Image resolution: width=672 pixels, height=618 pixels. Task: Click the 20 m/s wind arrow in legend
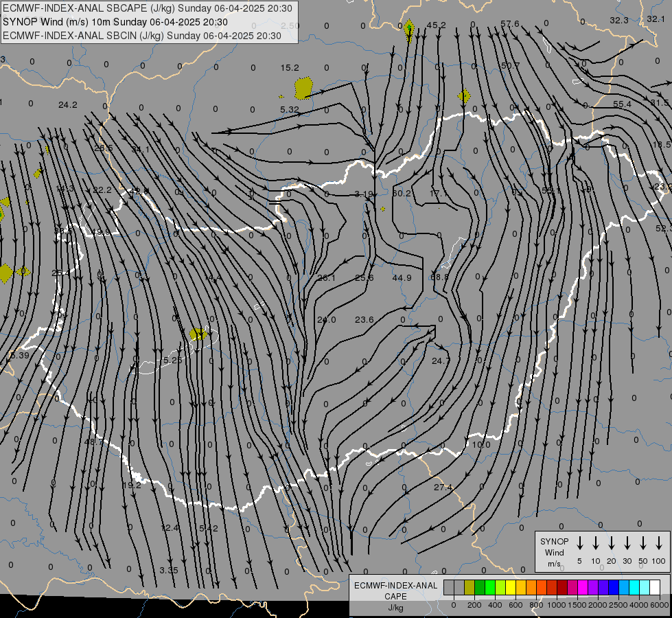[612, 543]
